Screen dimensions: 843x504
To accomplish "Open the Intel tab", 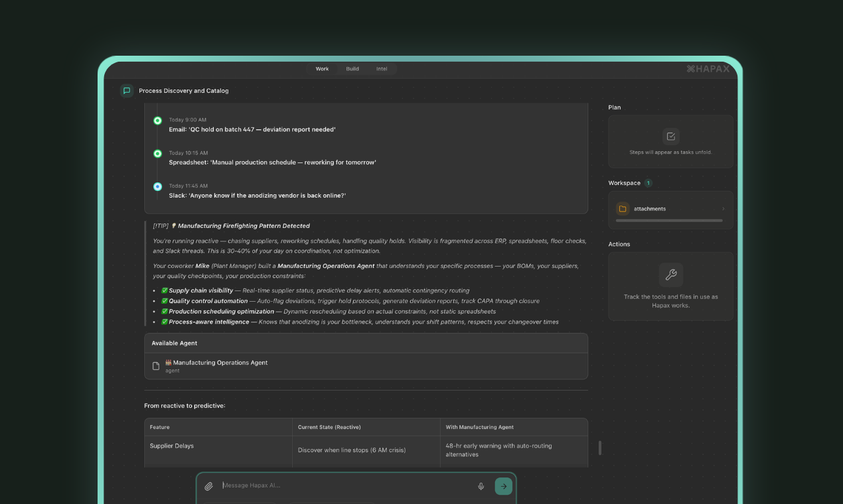I will (x=382, y=68).
